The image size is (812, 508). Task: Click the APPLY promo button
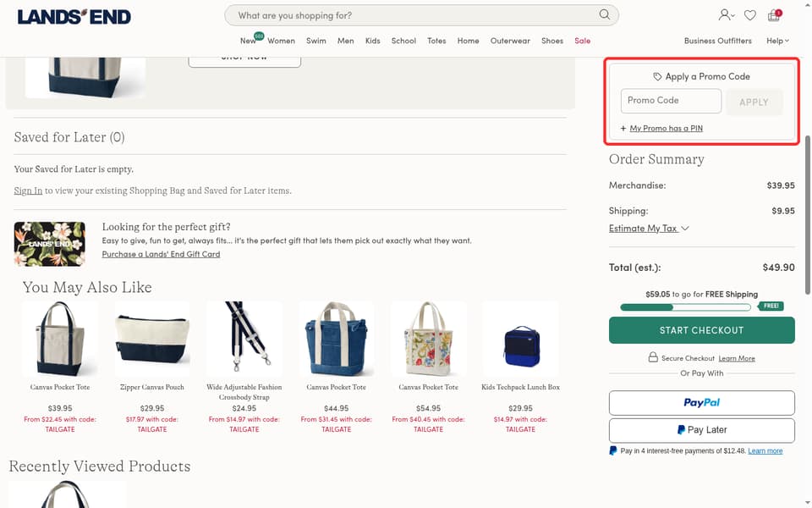pyautogui.click(x=754, y=102)
